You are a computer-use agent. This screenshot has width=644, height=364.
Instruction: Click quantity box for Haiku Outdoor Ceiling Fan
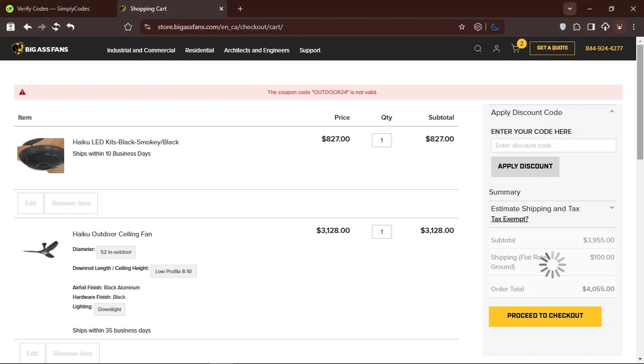click(x=382, y=232)
